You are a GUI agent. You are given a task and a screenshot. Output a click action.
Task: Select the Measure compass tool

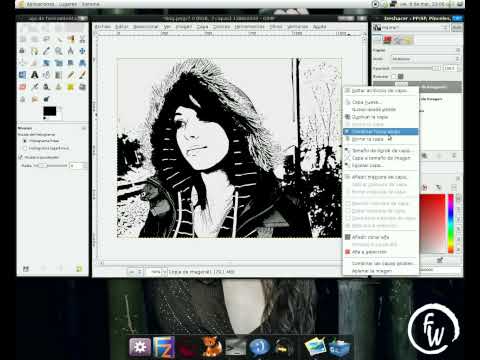pos(70,51)
